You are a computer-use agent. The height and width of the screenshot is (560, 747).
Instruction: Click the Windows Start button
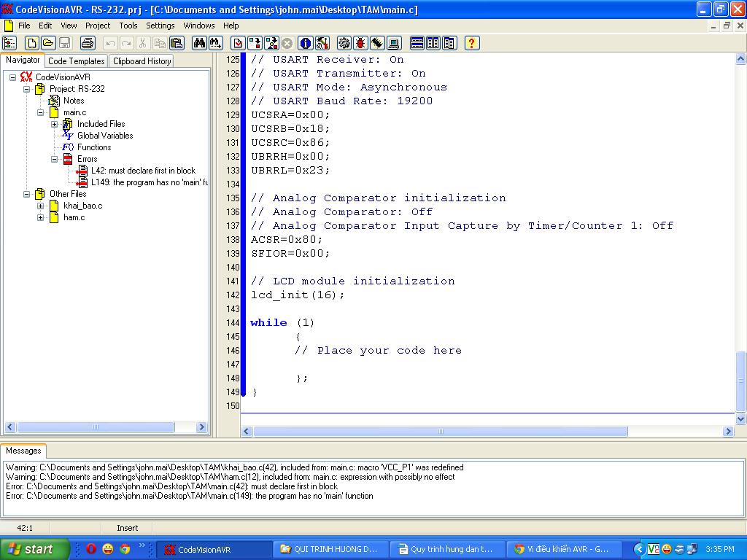pos(34,549)
